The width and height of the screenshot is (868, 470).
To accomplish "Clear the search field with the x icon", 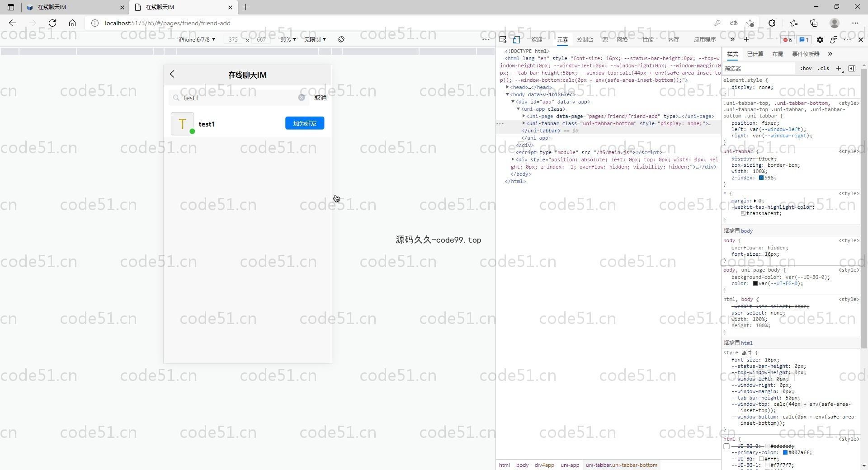I will click(x=302, y=98).
